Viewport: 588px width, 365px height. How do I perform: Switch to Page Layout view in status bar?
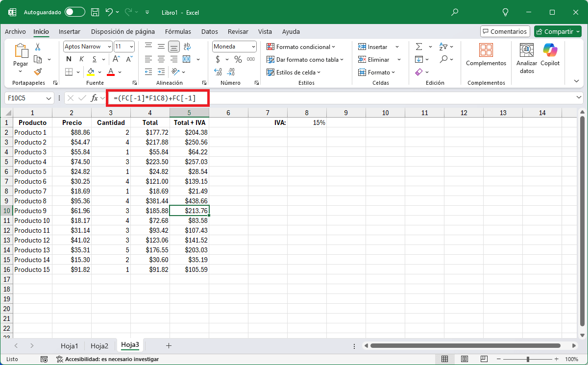(465, 359)
